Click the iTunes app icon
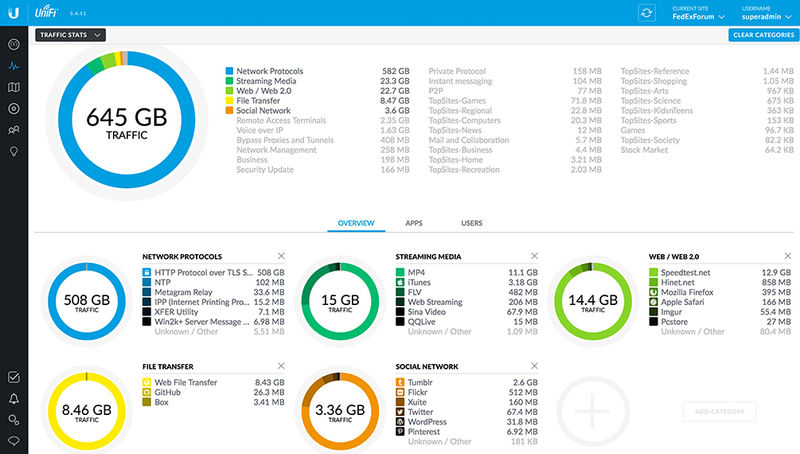The image size is (800, 454). 400,282
